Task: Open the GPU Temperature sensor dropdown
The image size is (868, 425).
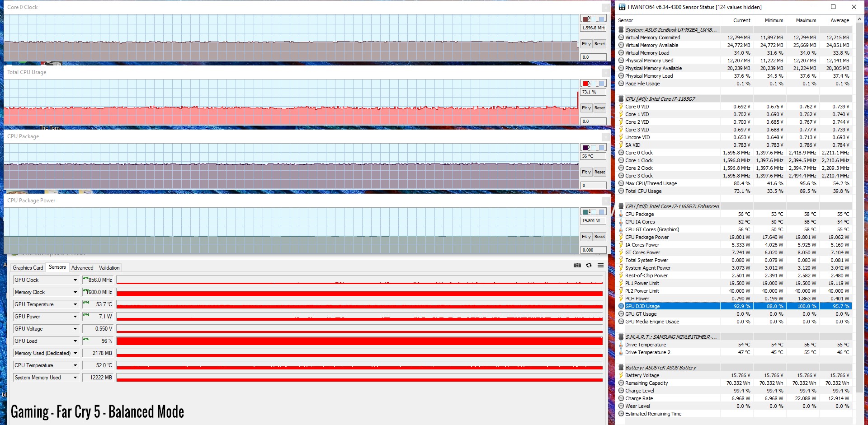Action: pyautogui.click(x=75, y=304)
